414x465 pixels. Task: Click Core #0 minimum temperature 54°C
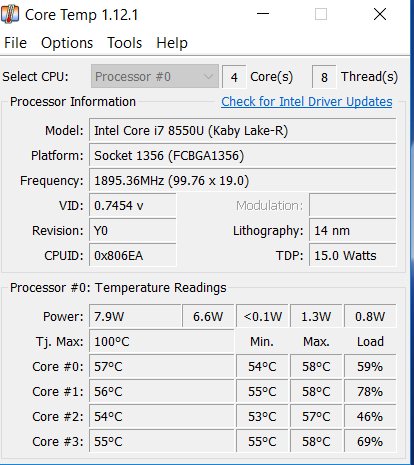pos(262,366)
